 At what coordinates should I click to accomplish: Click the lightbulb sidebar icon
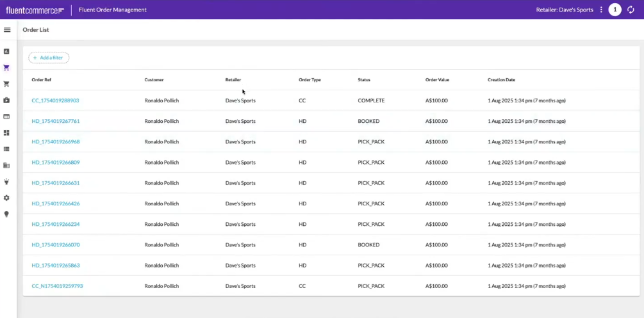tap(7, 214)
